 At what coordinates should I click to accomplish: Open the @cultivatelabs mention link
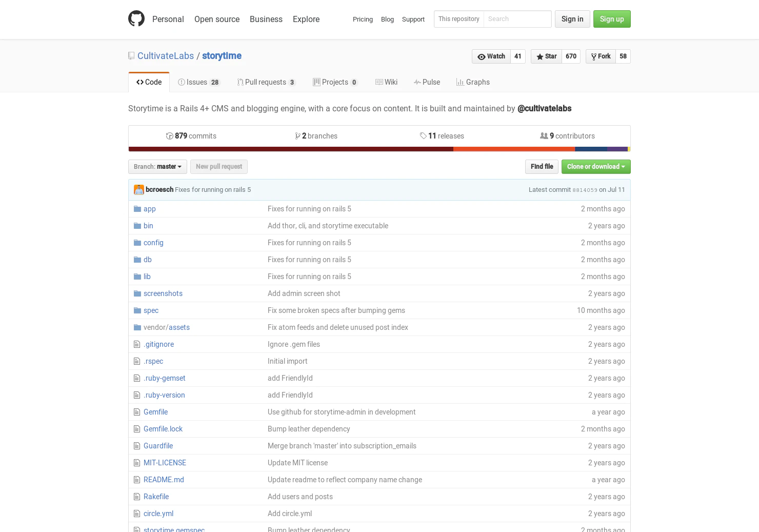[544, 109]
